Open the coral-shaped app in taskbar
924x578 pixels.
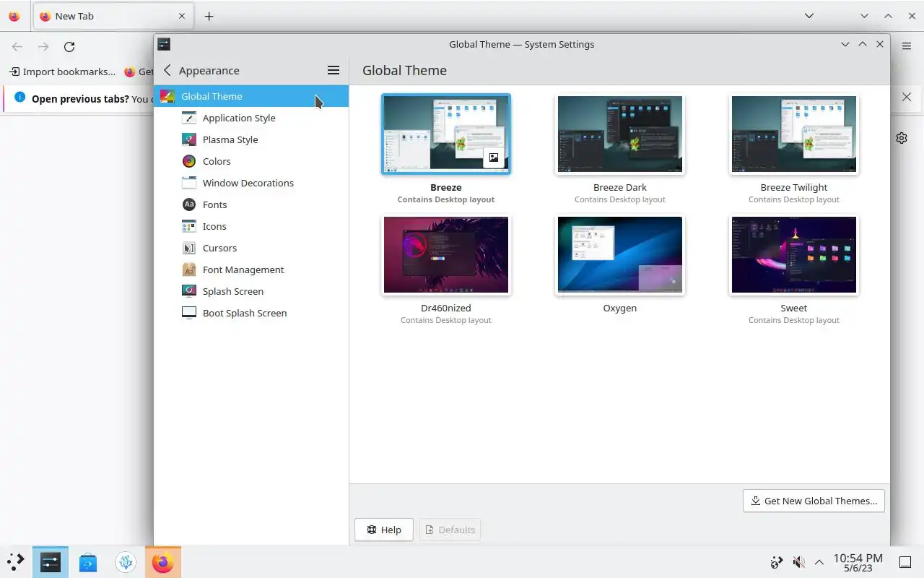(126, 561)
